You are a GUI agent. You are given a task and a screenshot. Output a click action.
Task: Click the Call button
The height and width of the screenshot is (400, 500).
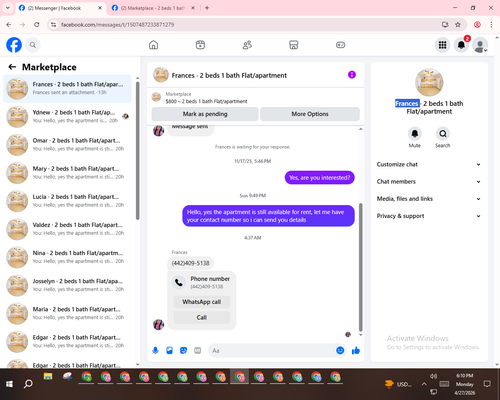pos(202,317)
